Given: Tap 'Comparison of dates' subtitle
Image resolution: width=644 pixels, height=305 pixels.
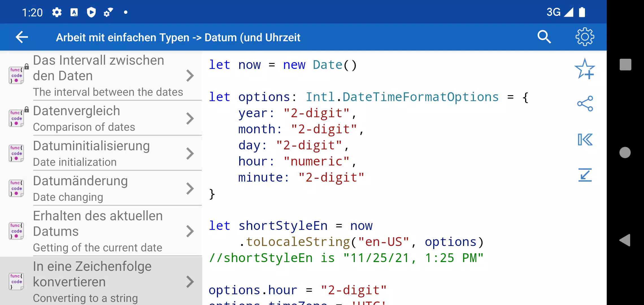Looking at the screenshot, I should [x=84, y=127].
